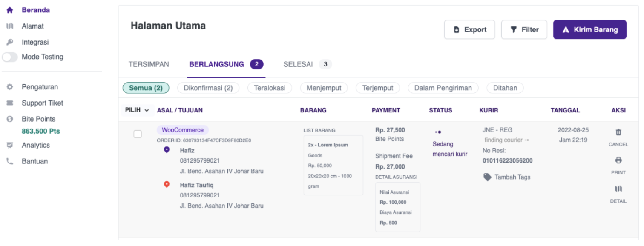The height and width of the screenshot is (246, 644).
Task: Toggle the Mode Testing switch
Action: pos(10,57)
